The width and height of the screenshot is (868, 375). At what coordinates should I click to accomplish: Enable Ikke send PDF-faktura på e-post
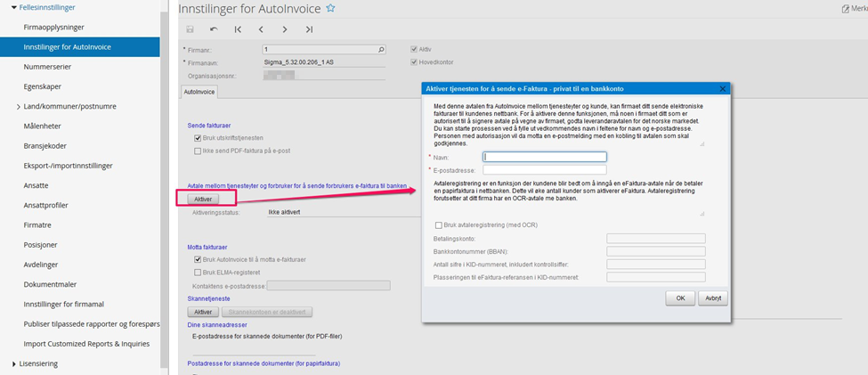[198, 151]
